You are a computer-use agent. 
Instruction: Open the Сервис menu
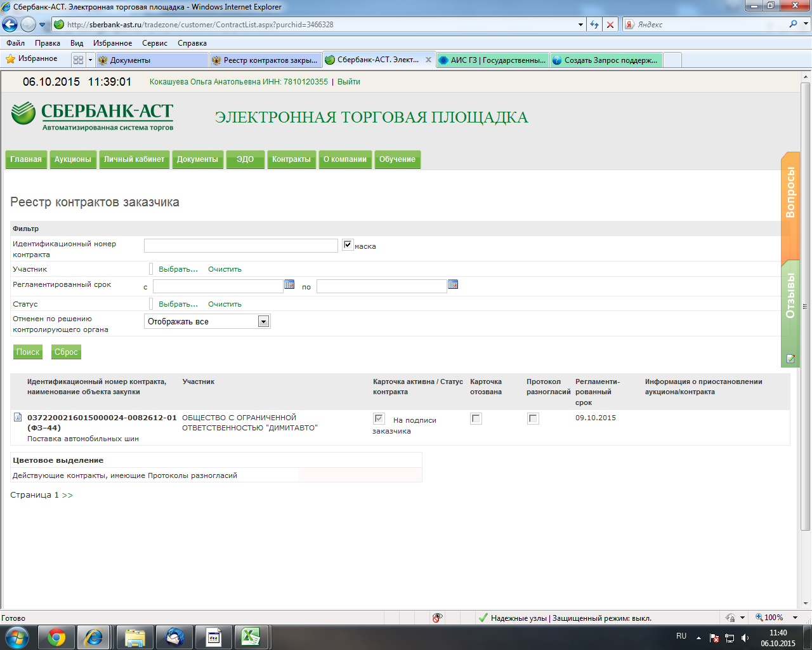coord(155,43)
